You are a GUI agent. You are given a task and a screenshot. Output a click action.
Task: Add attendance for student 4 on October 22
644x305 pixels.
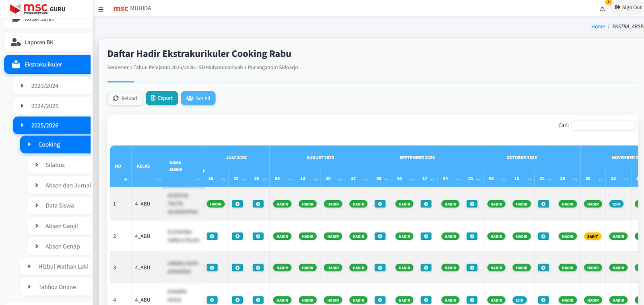(543, 300)
